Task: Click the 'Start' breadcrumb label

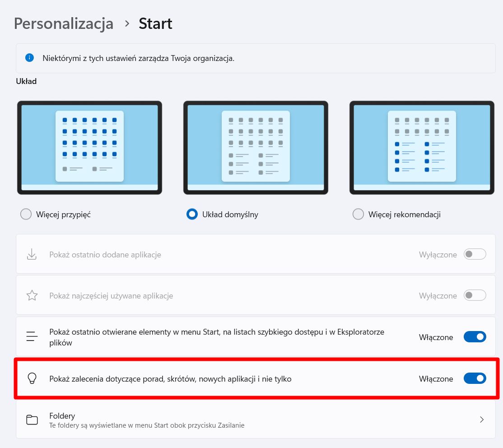Action: point(155,23)
